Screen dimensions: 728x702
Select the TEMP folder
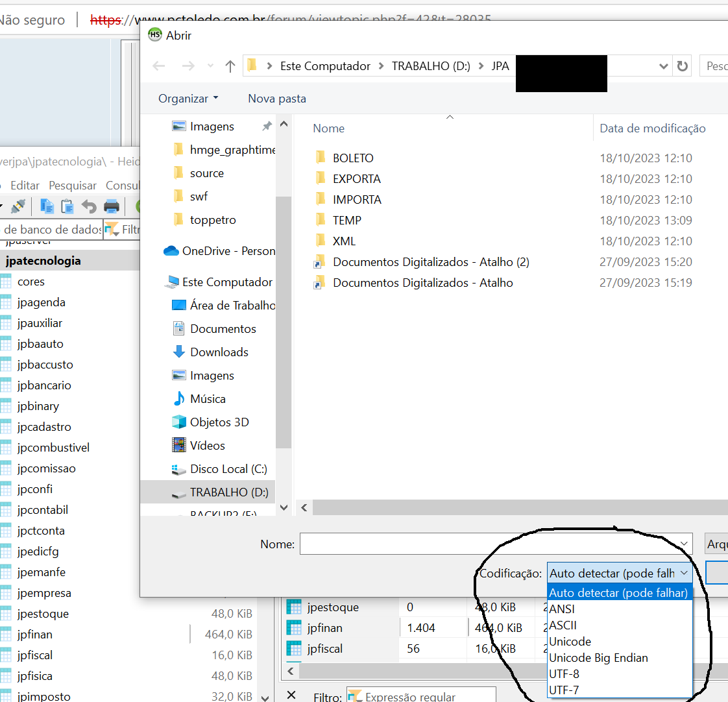click(x=347, y=220)
